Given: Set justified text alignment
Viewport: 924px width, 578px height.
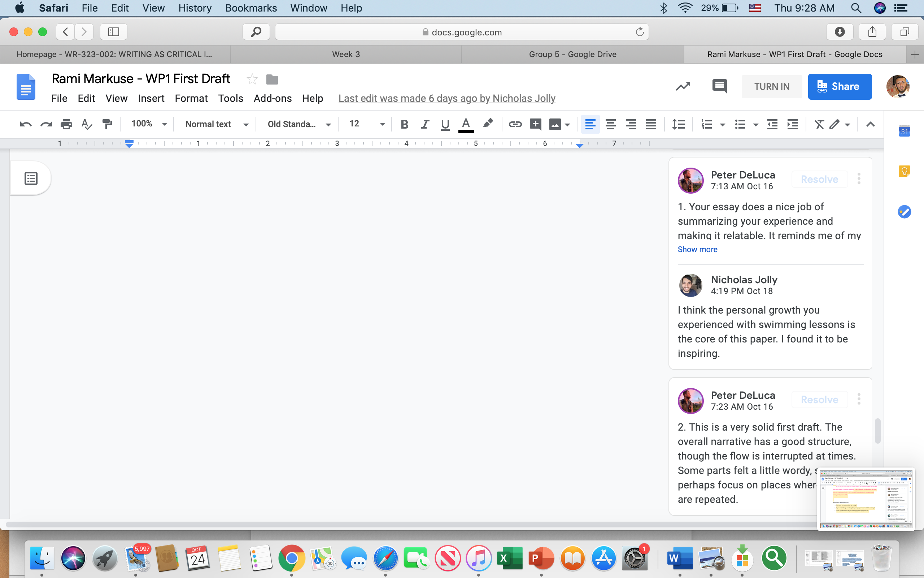Looking at the screenshot, I should [651, 124].
